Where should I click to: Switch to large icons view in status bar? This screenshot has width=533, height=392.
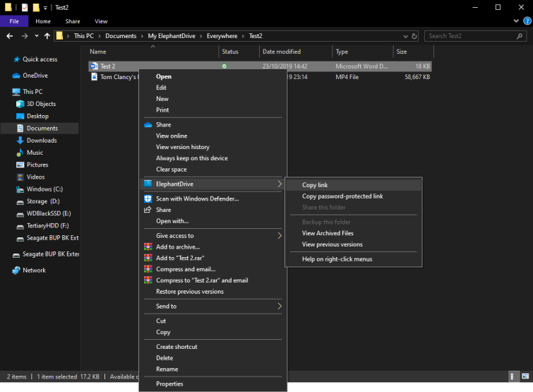(525, 376)
